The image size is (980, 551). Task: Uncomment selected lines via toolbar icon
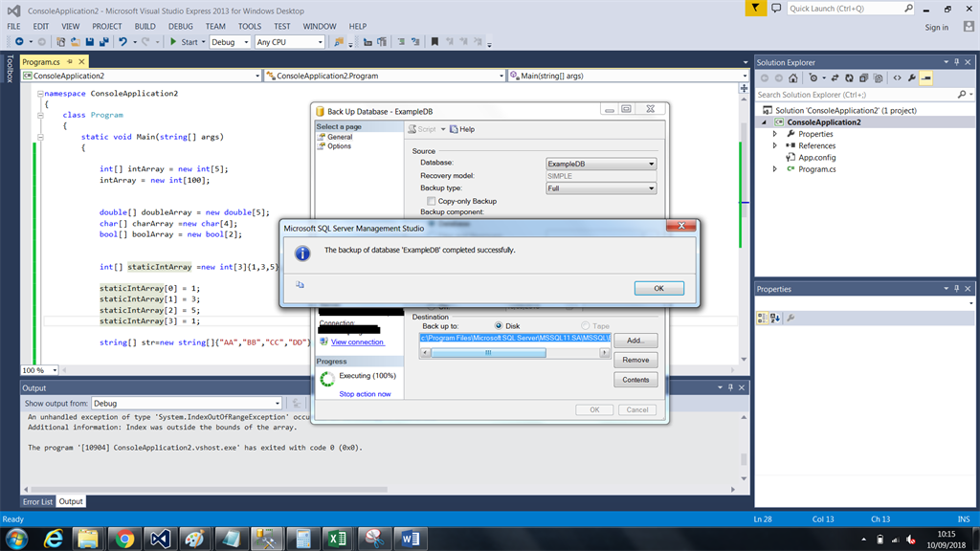pos(415,42)
